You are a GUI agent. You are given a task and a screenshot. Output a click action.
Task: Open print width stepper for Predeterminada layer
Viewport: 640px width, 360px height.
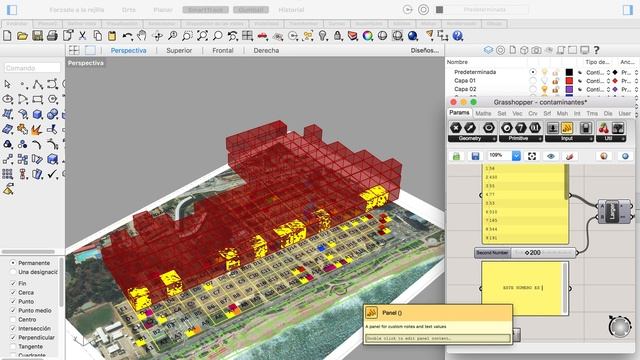[636, 72]
